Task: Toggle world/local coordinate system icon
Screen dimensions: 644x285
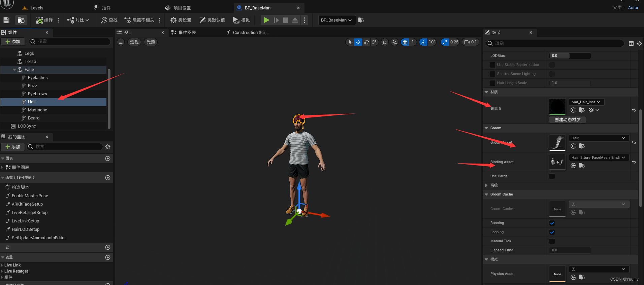Action: [x=385, y=42]
